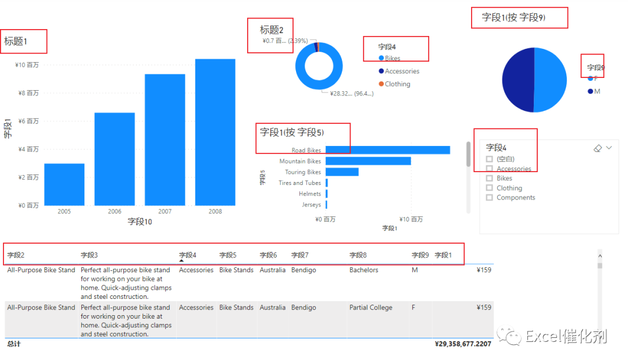The height and width of the screenshot is (364, 628).
Task: Click the 总计 total row label
Action: tap(13, 344)
